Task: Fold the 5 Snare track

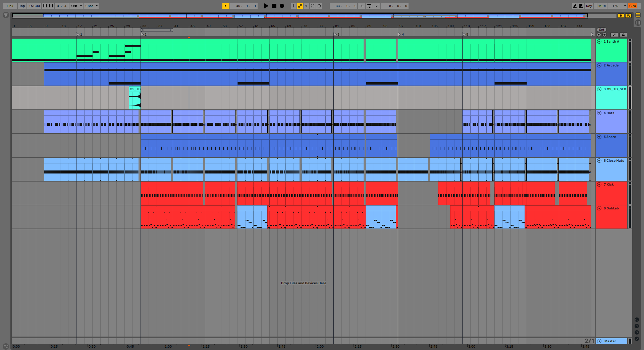Action: pos(599,137)
